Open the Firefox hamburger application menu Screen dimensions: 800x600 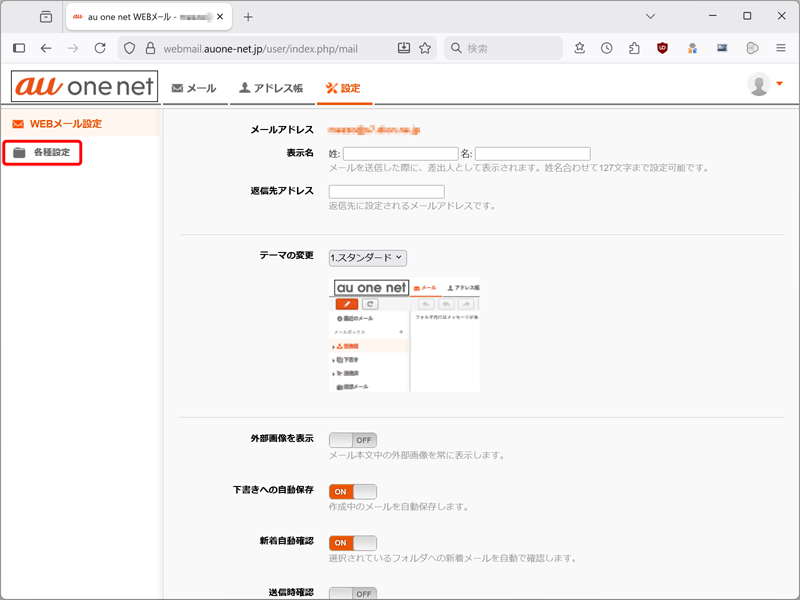point(780,48)
